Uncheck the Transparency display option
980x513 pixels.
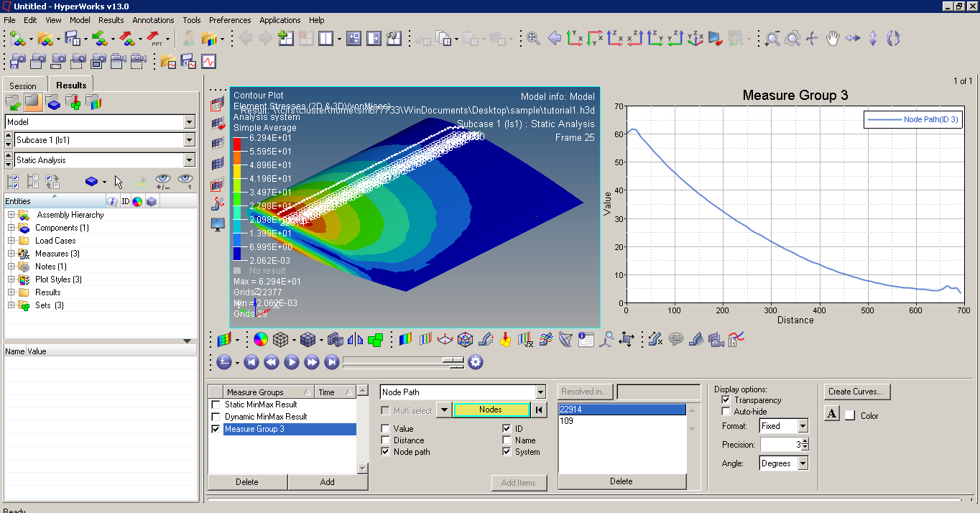click(726, 399)
